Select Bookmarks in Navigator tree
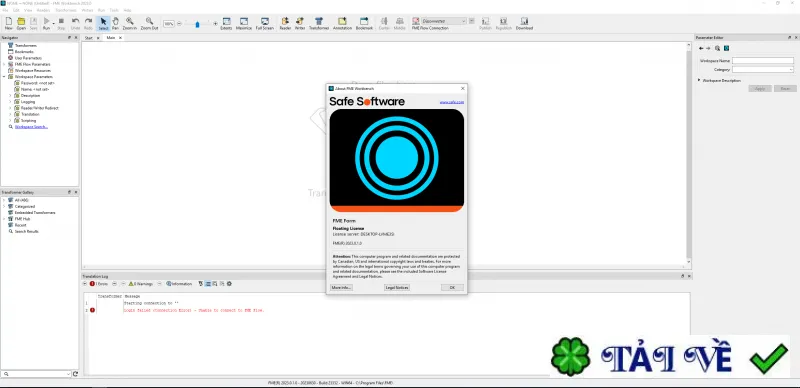Viewport: 800px width, 388px height. pos(24,52)
